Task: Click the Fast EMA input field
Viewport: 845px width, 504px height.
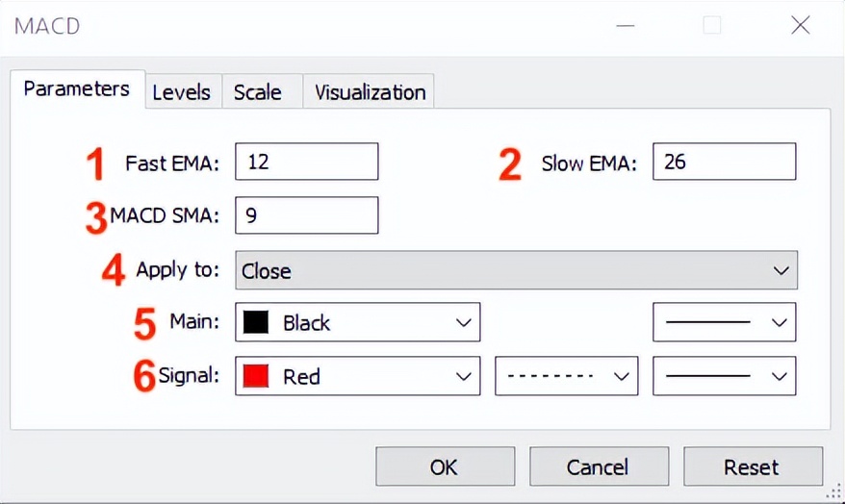Action: point(306,162)
